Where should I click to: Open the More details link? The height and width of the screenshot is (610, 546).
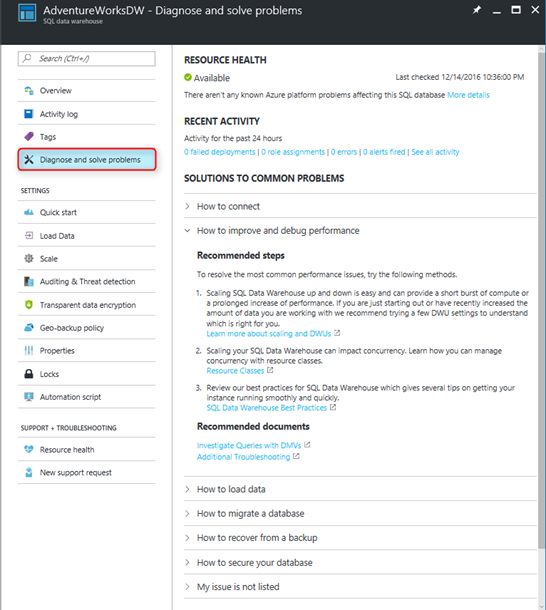point(468,95)
